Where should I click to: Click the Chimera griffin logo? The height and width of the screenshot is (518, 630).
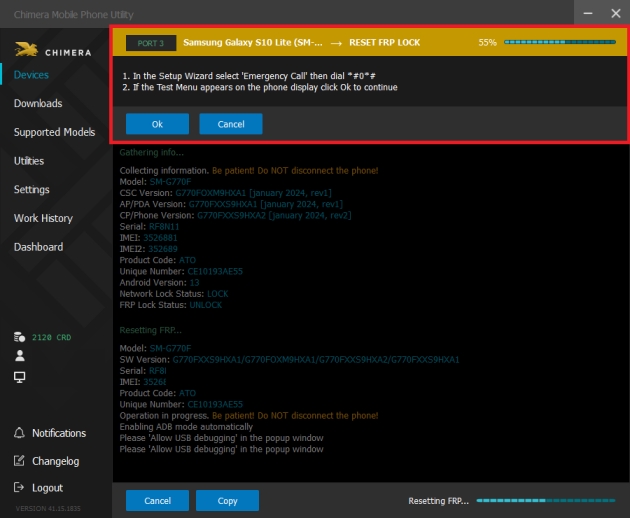coord(26,49)
